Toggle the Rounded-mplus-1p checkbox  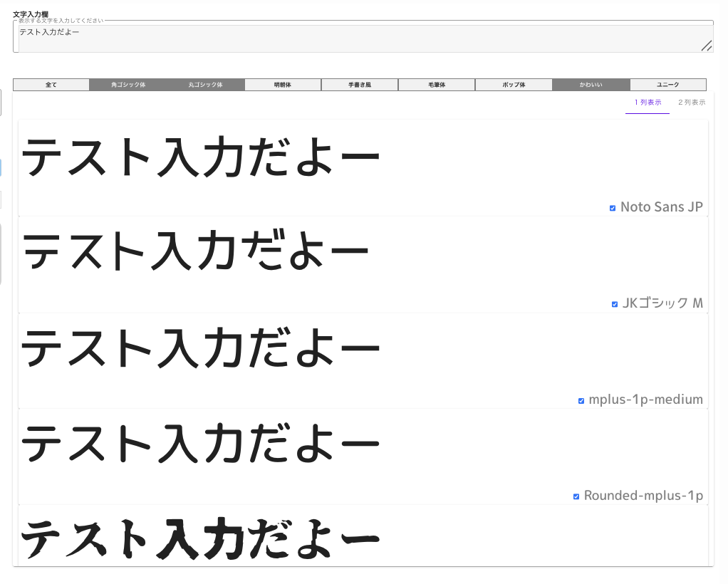pyautogui.click(x=576, y=496)
